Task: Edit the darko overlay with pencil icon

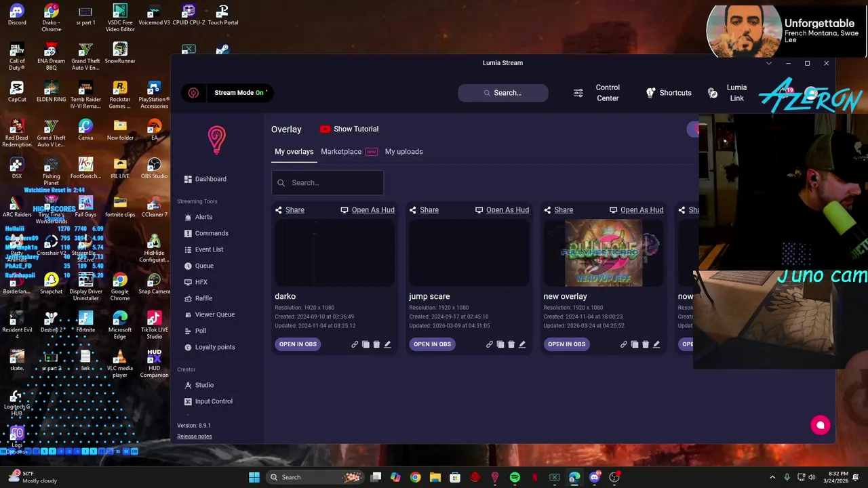Action: click(x=387, y=344)
